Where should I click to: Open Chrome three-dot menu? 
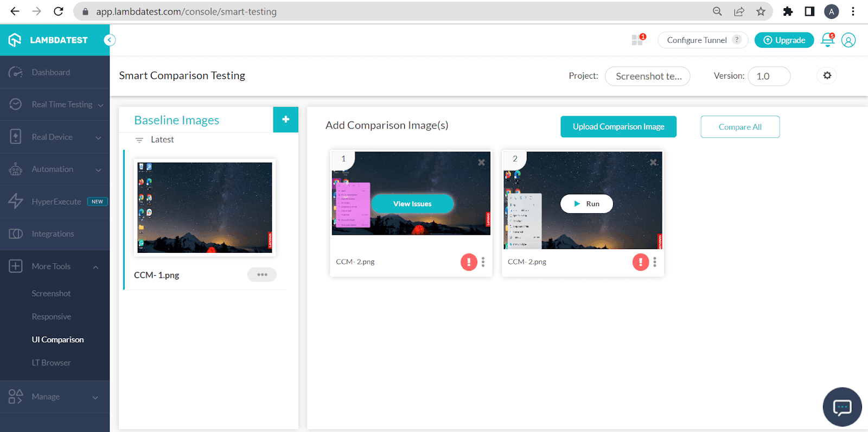coord(853,11)
